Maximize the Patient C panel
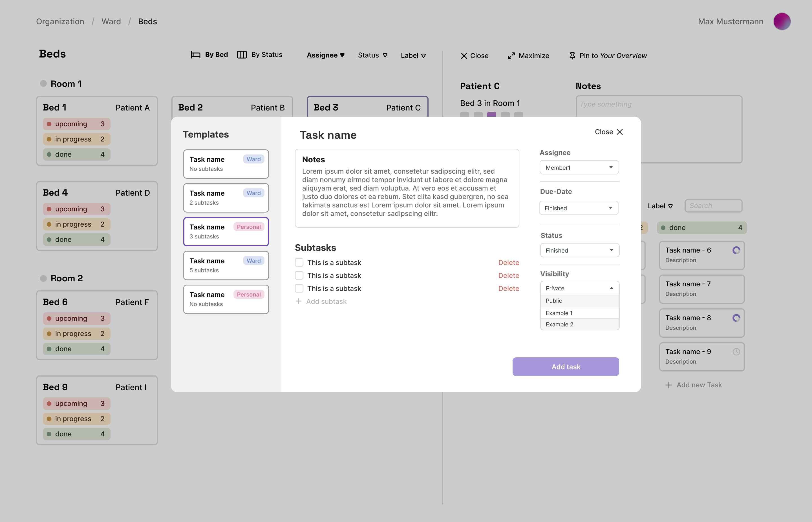The width and height of the screenshot is (812, 522). tap(528, 55)
